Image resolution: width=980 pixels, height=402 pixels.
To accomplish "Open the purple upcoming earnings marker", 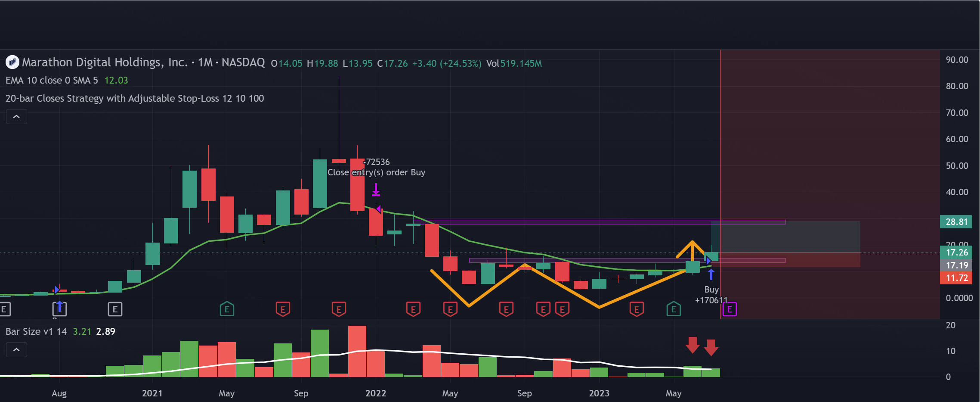I will click(730, 309).
